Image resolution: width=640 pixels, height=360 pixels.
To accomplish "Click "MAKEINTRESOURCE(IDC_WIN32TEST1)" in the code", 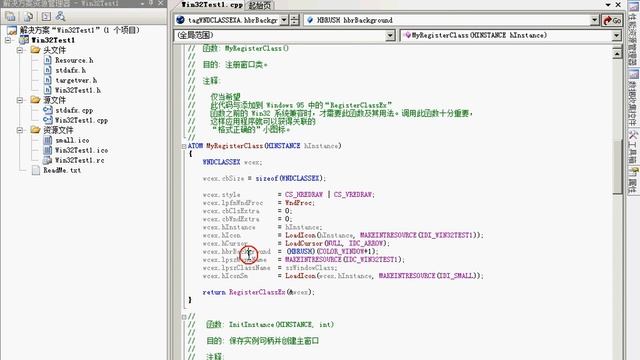I will [x=342, y=260].
